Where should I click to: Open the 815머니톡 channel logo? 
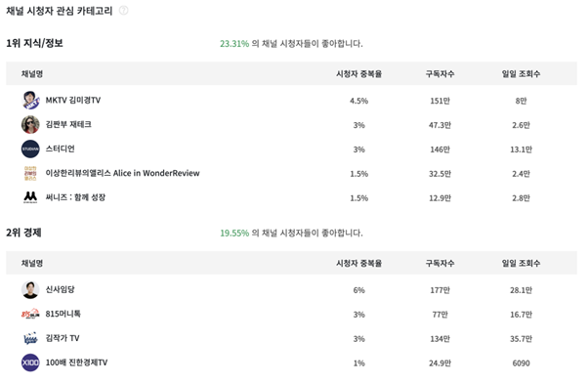30,314
